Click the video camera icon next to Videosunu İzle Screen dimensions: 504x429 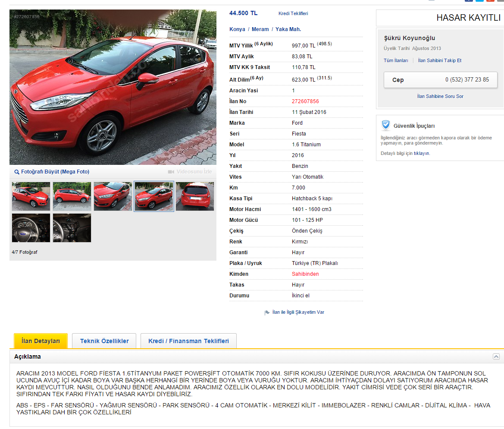(x=171, y=172)
